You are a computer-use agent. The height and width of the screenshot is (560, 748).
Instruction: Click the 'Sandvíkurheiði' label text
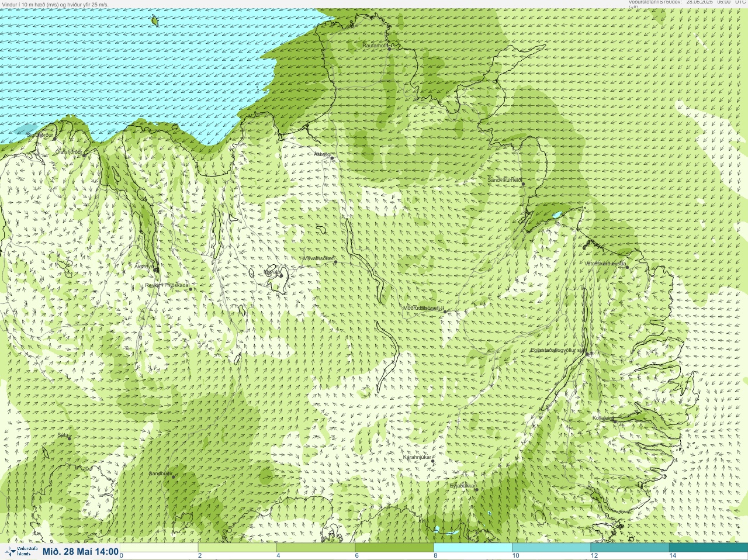click(505, 180)
